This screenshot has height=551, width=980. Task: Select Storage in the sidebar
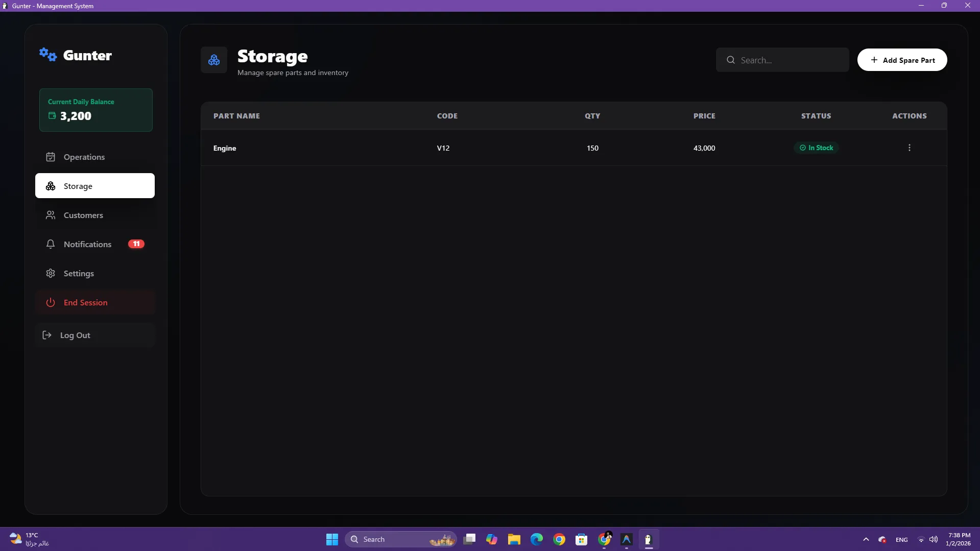[x=95, y=186]
